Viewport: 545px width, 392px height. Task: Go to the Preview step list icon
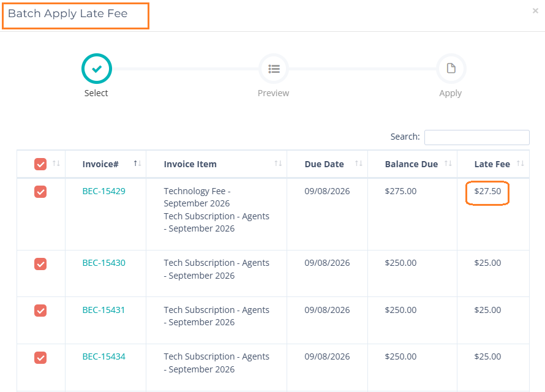coord(274,69)
